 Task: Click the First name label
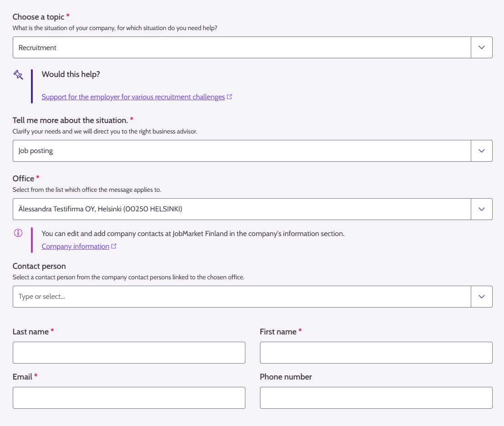coord(278,332)
